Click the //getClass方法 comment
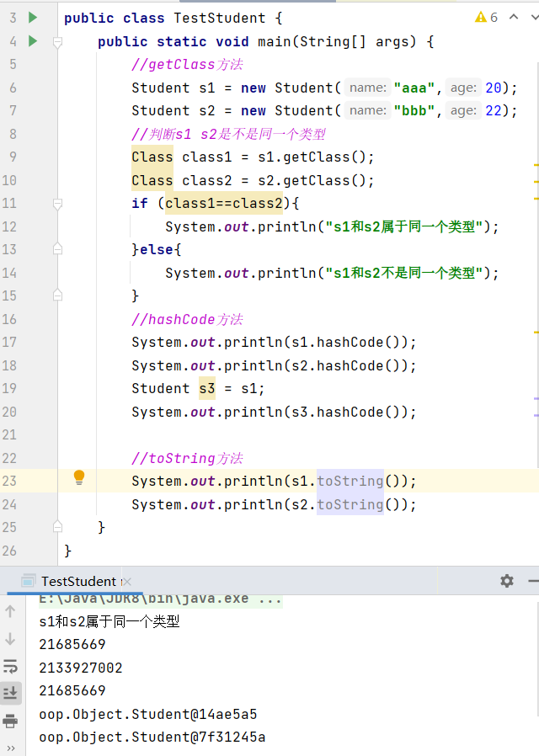539x756 pixels. point(187,65)
